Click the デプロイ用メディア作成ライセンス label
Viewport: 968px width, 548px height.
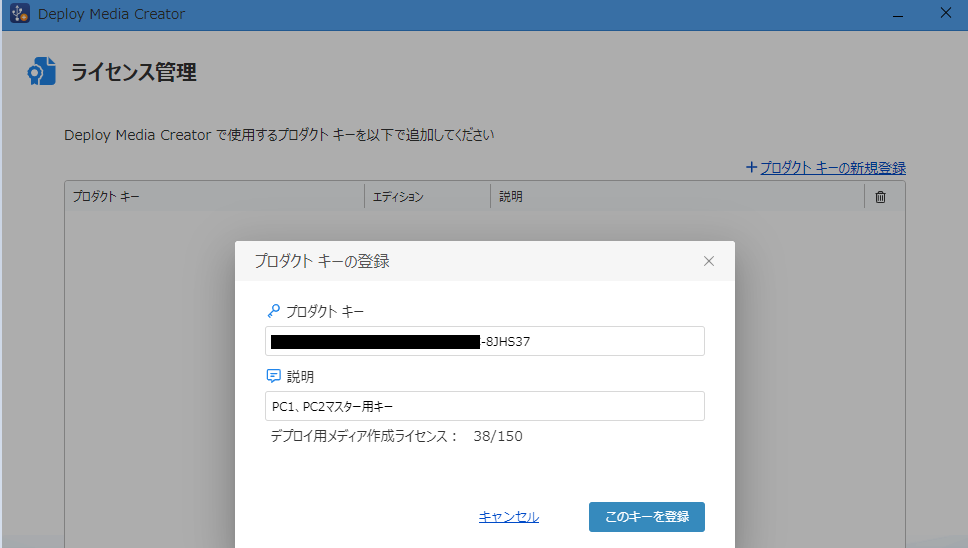click(364, 436)
